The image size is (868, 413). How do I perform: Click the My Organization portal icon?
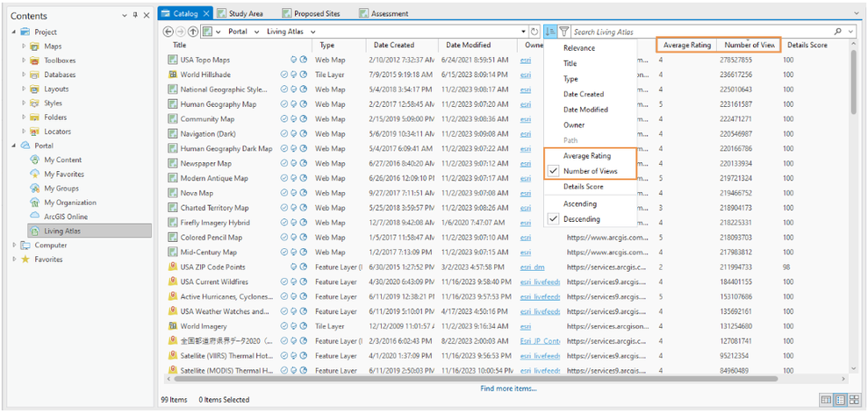click(x=34, y=203)
